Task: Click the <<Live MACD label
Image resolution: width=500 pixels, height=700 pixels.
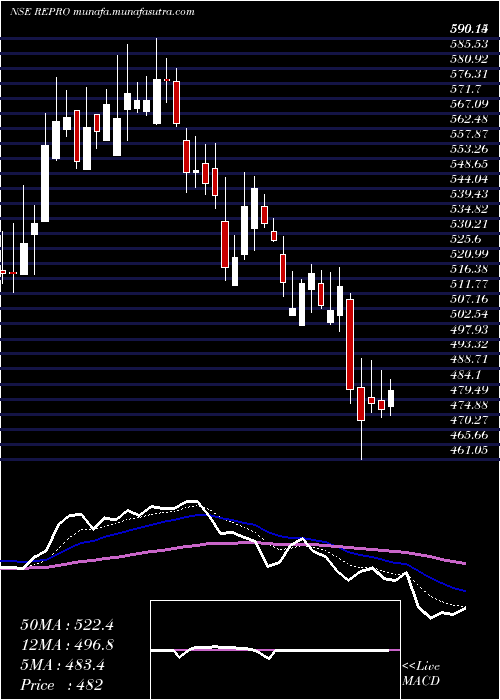Action: point(421,673)
